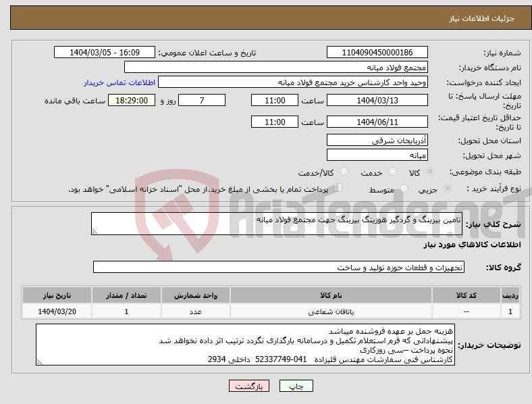Select the کالا/خدمت radio button

(344, 172)
